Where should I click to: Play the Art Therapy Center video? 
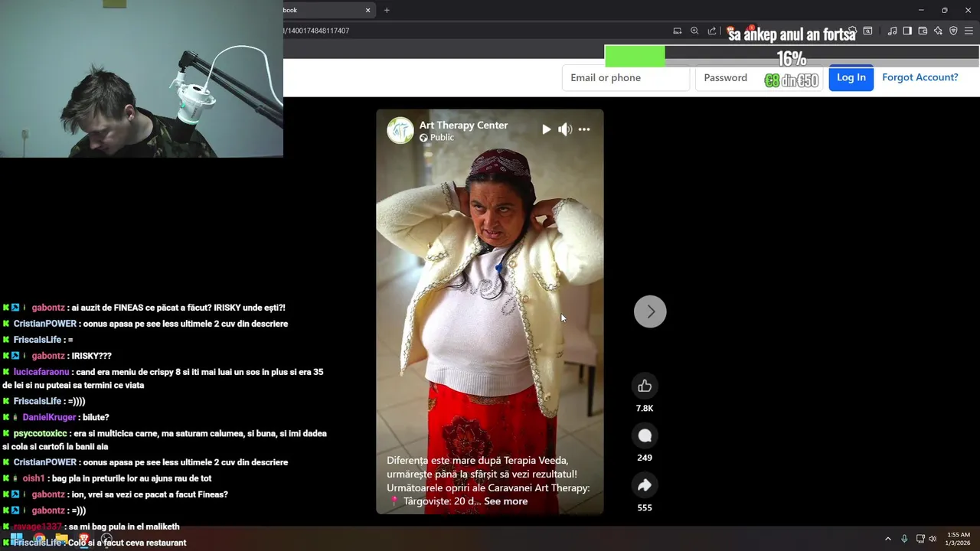coord(546,129)
